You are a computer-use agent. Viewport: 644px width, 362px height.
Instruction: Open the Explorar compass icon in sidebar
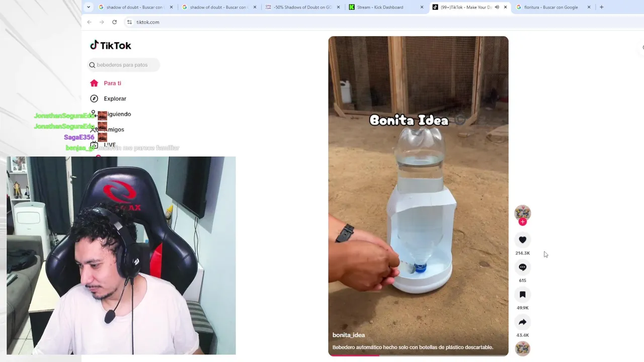pyautogui.click(x=94, y=99)
